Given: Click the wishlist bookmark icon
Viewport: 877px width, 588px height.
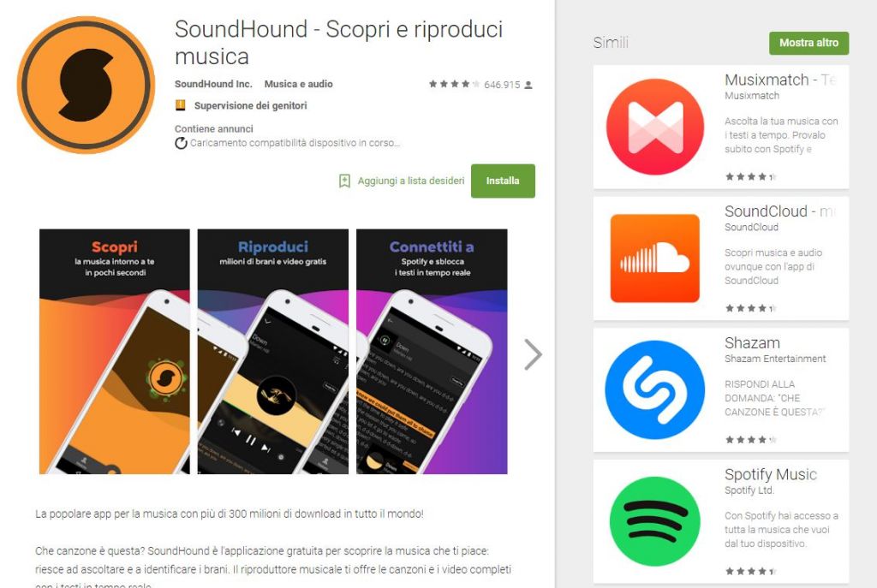Looking at the screenshot, I should (344, 181).
